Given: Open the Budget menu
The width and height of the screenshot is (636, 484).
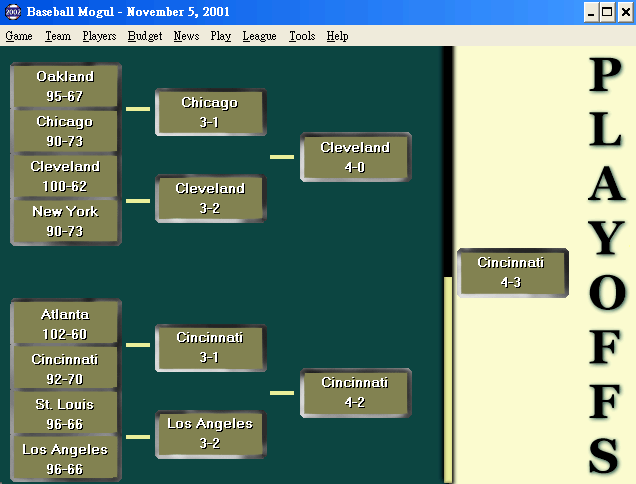Looking at the screenshot, I should click(145, 36).
